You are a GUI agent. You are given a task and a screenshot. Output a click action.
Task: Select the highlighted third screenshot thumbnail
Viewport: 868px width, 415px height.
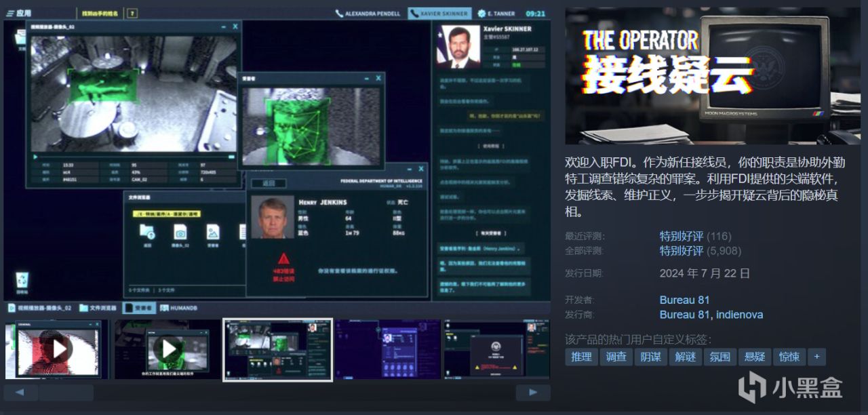tap(277, 349)
